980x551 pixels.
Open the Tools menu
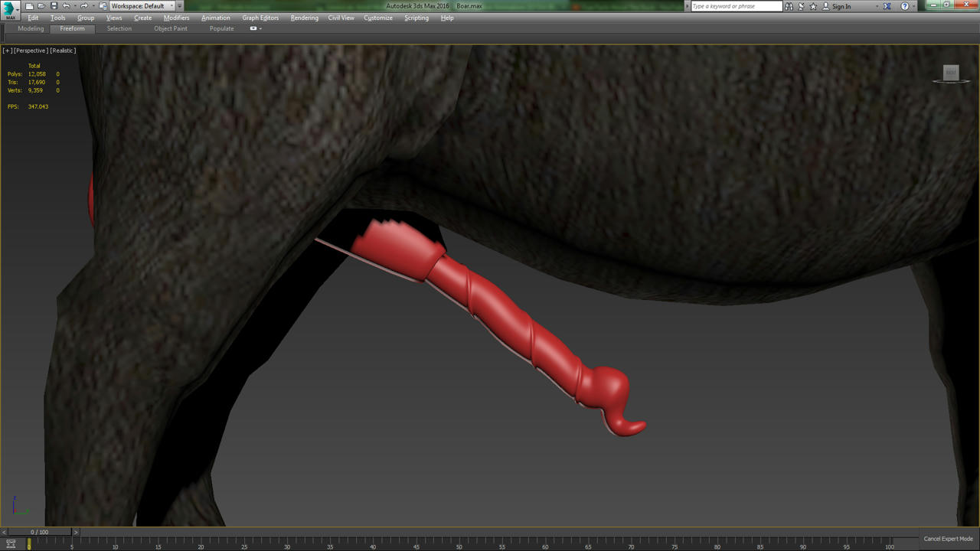(x=58, y=18)
